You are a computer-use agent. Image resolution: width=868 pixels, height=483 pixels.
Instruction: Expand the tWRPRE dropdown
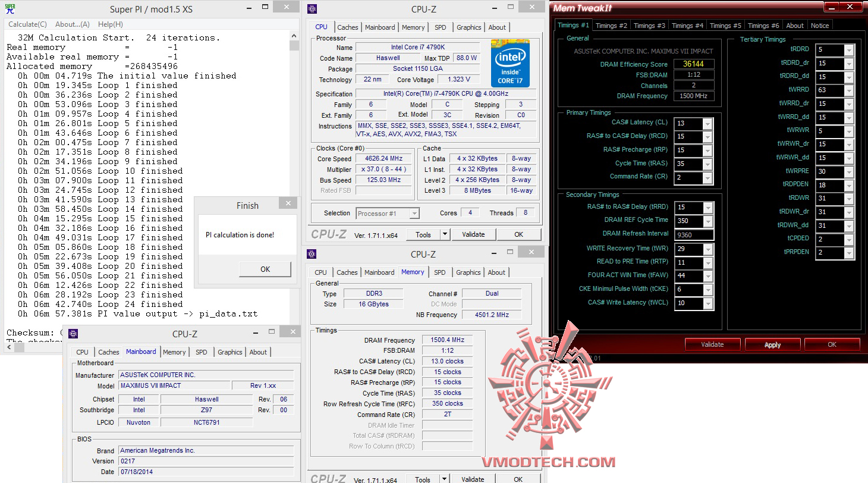tap(849, 172)
